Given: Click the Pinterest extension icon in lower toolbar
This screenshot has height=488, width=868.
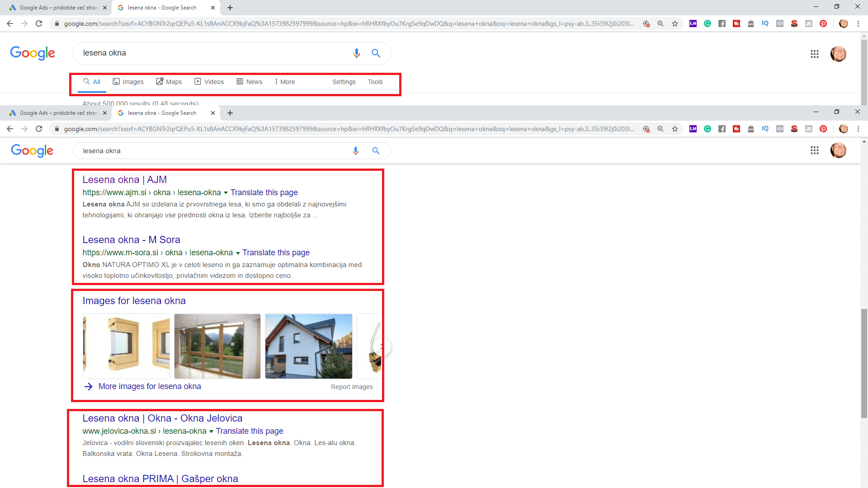Looking at the screenshot, I should (823, 129).
